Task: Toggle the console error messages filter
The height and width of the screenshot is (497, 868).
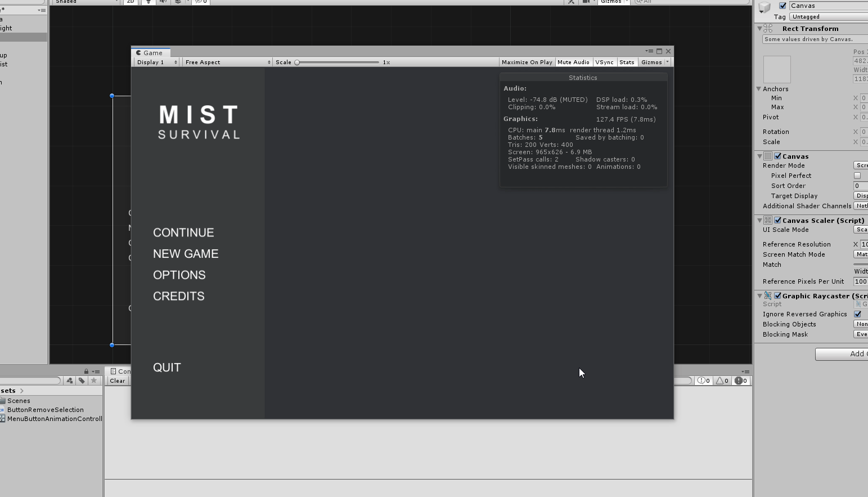Action: pyautogui.click(x=741, y=380)
